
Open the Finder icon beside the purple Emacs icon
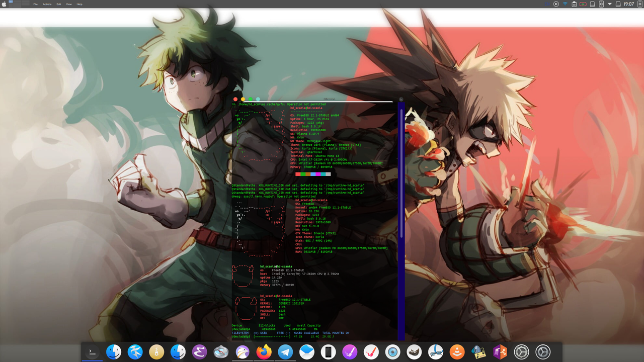click(x=178, y=352)
